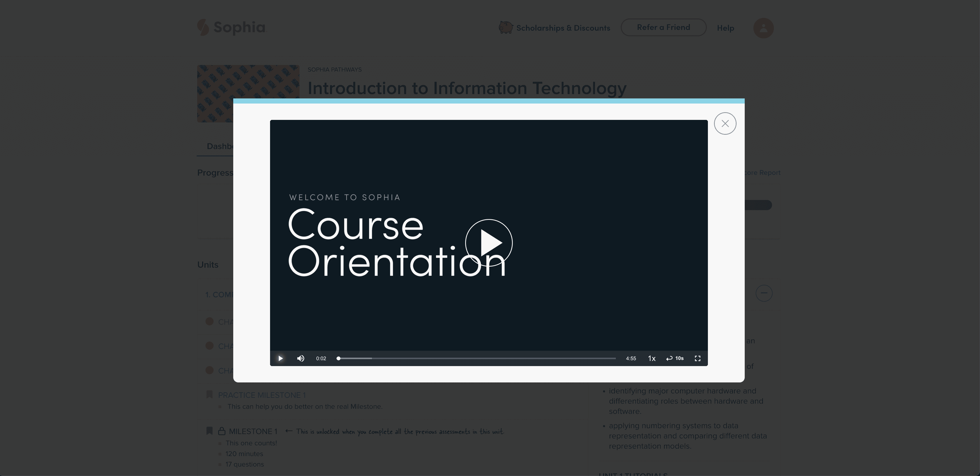Click the Practice Milestone 1 bookmark icon
Screen dimensions: 980x476
point(209,394)
